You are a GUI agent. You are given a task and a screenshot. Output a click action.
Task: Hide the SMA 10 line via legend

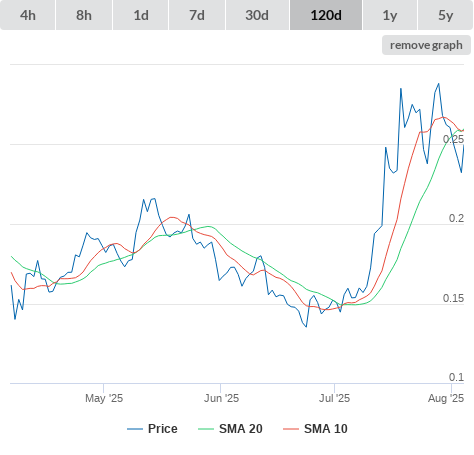315,429
